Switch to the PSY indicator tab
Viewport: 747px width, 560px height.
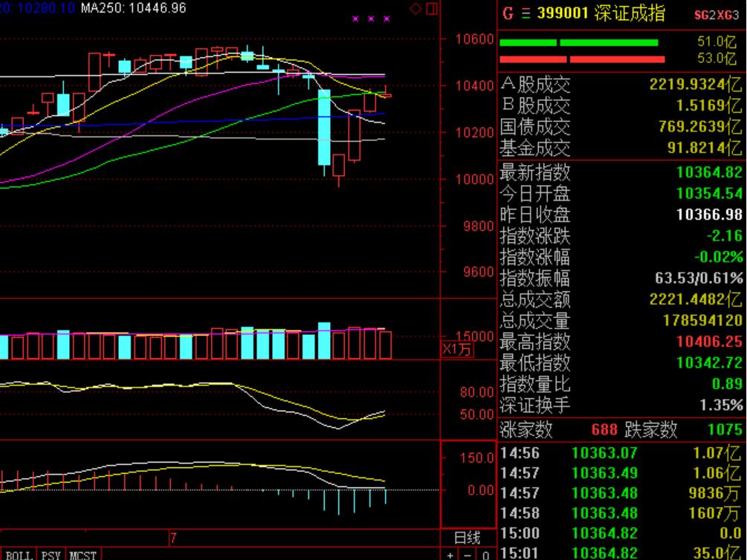coord(51,556)
